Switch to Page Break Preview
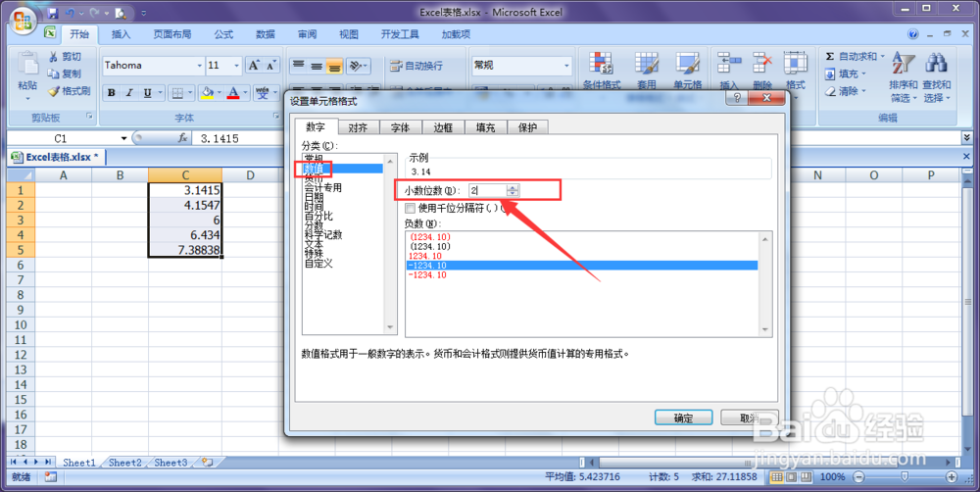Viewport: 980px width, 492px height. [807, 477]
